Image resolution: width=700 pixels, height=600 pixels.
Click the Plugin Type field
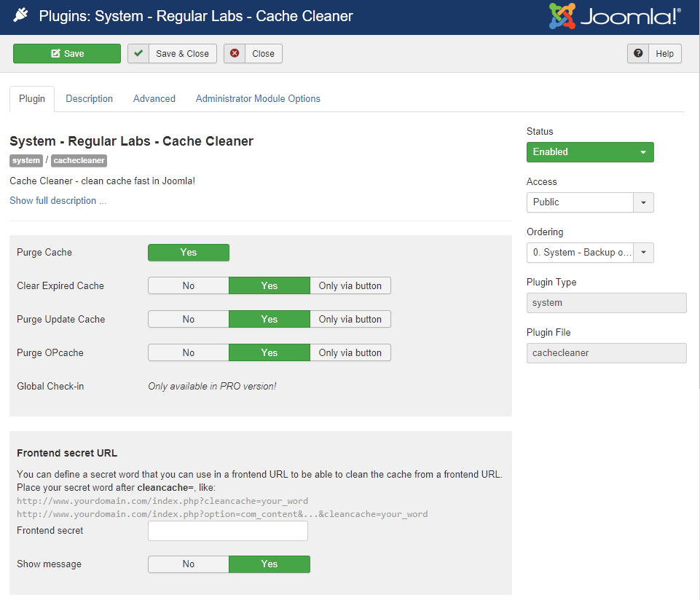[x=606, y=303]
